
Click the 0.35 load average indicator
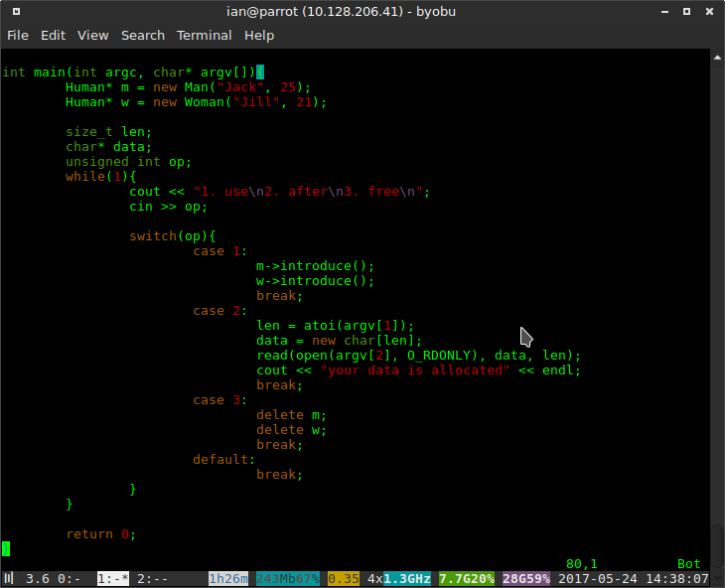[344, 579]
